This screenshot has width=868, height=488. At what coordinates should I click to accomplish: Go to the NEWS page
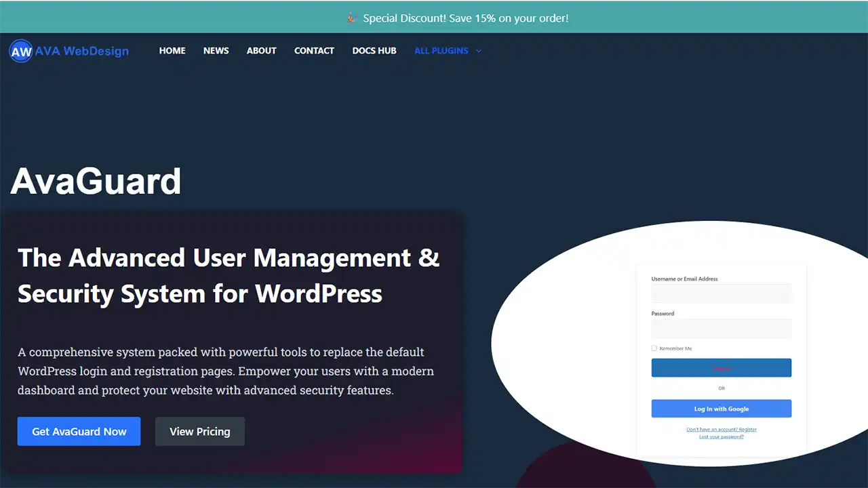216,51
